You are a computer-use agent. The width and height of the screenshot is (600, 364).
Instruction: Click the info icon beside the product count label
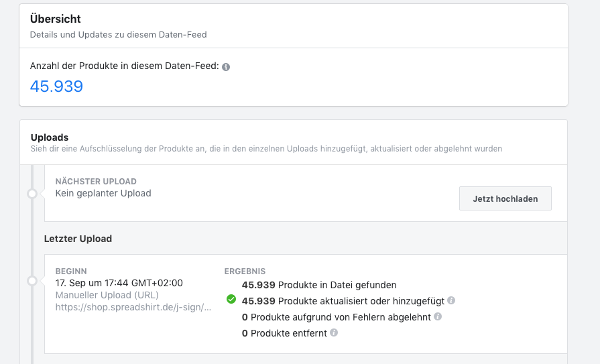coord(226,67)
